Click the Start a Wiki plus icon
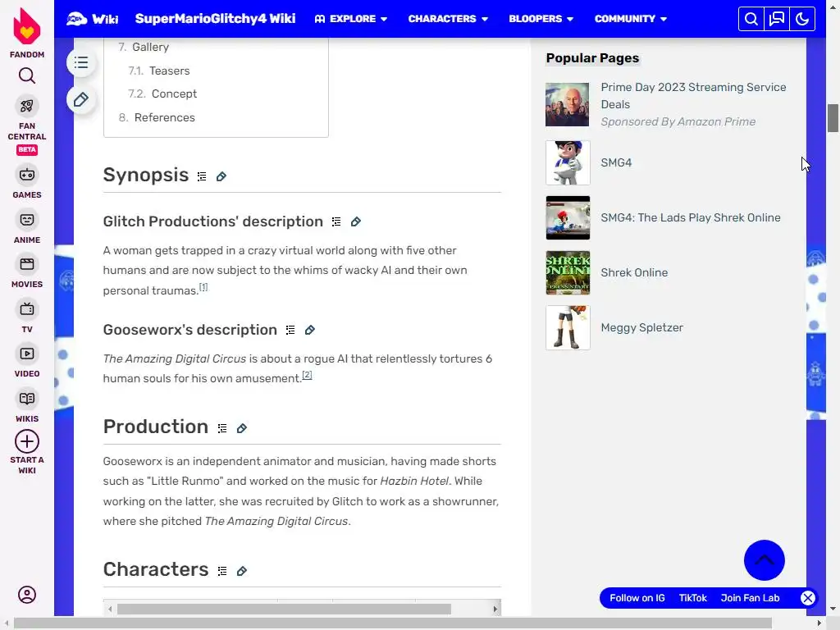Image resolution: width=840 pixels, height=630 pixels. pos(27,442)
